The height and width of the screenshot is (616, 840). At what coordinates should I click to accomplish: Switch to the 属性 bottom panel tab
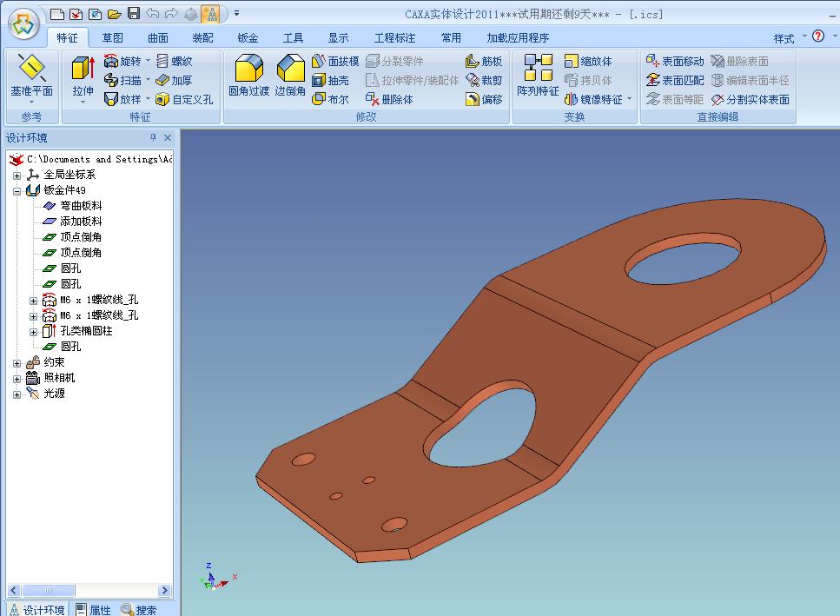[x=93, y=609]
